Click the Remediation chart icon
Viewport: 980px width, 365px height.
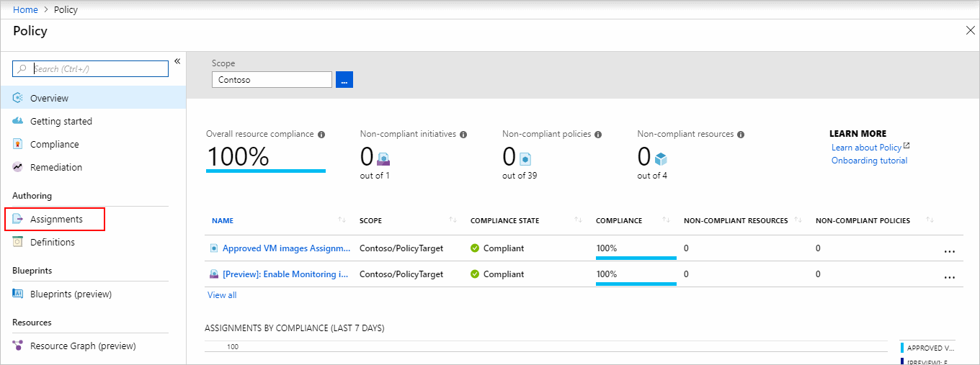pos(18,167)
